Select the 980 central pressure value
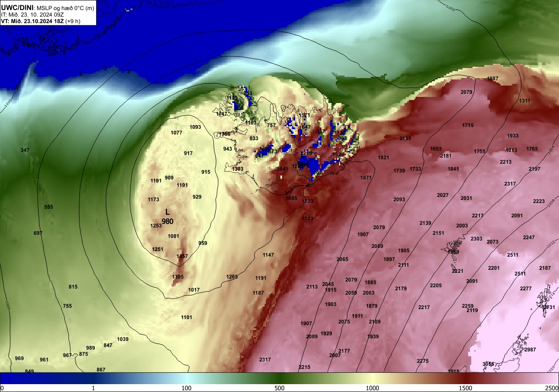Viewport: 559px width, 392px height. 168,221
